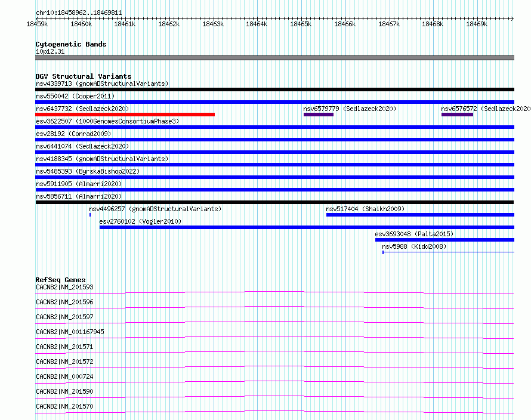Image resolution: width=531 pixels, height=420 pixels.
Task: Click the 10p12.31 cytogenetic band bar
Action: pos(274,58)
